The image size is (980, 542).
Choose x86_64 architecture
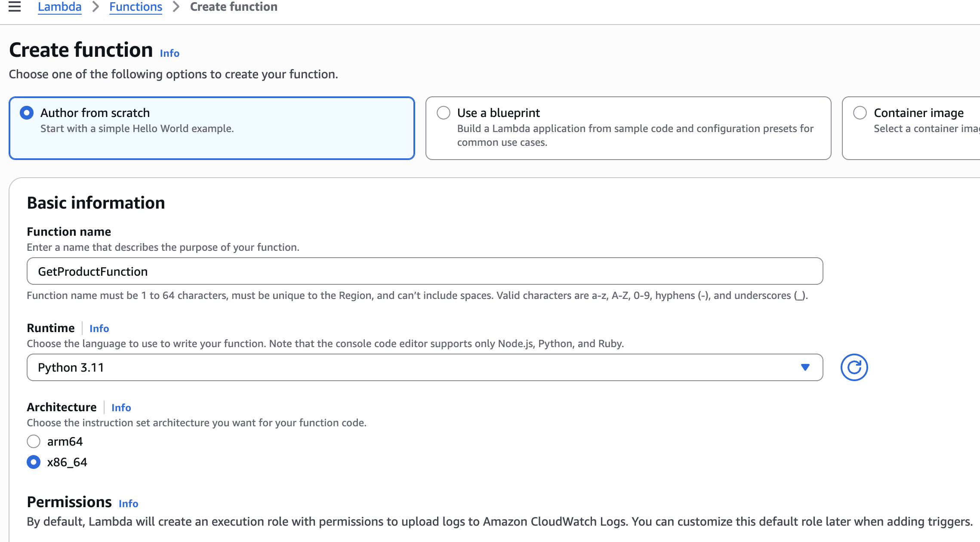34,462
